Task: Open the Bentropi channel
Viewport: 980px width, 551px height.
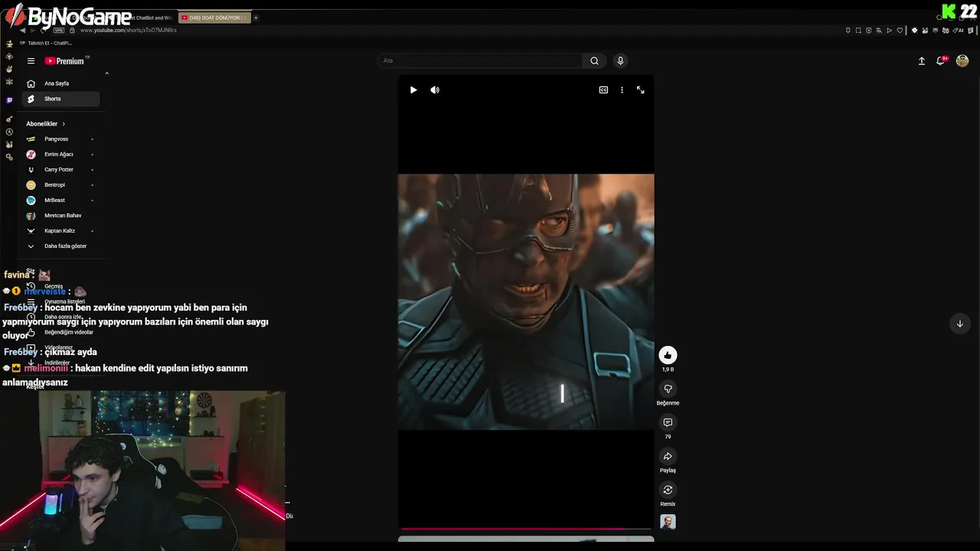Action: pyautogui.click(x=61, y=185)
